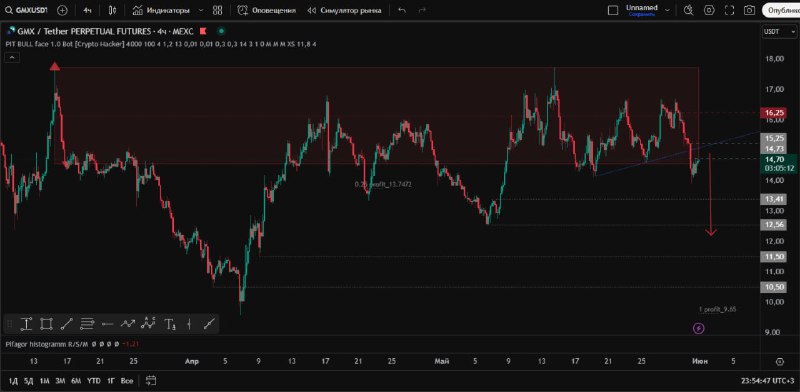
Task: Select the Rectangle drawing tool
Action: tap(46, 324)
